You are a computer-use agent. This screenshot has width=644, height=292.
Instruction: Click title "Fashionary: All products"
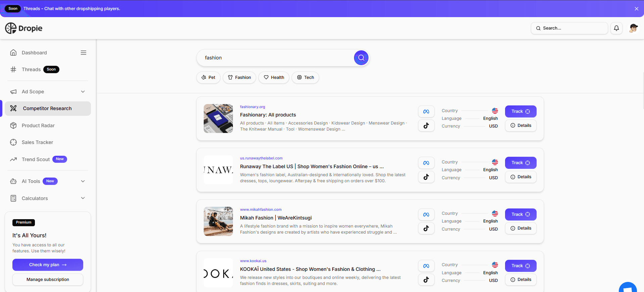(268, 115)
